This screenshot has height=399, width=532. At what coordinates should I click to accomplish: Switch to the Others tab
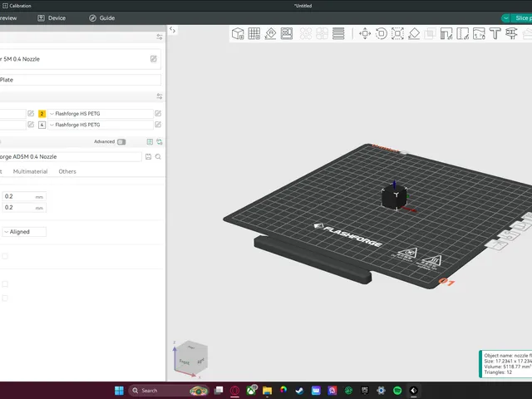click(67, 171)
